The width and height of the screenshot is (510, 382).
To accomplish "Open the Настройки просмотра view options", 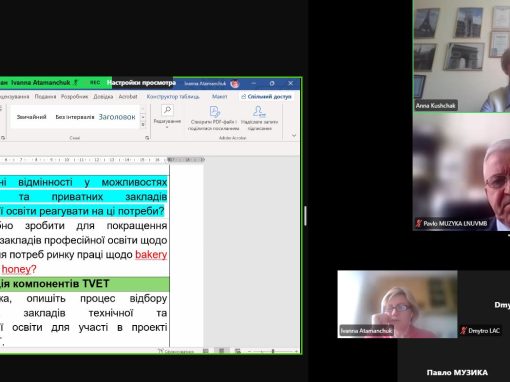I will tap(141, 83).
